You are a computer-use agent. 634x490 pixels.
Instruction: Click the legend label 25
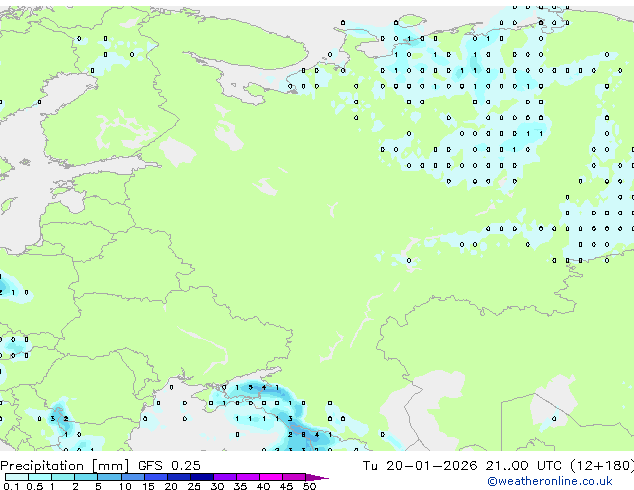pyautogui.click(x=194, y=486)
